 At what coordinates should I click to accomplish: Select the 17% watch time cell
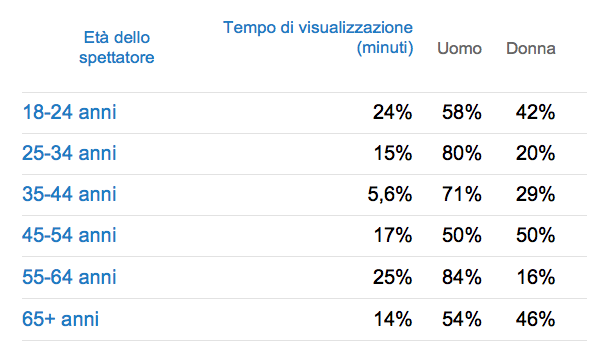click(x=393, y=235)
